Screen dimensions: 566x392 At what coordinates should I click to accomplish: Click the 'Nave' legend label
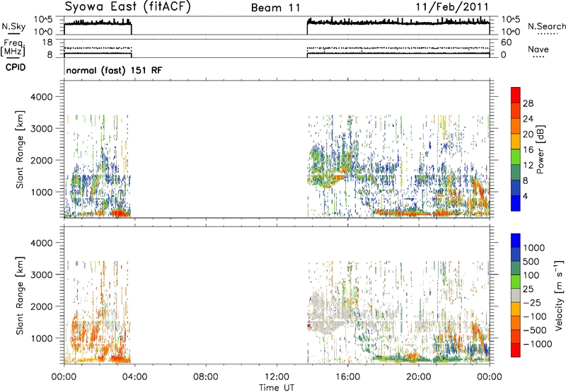[x=538, y=50]
